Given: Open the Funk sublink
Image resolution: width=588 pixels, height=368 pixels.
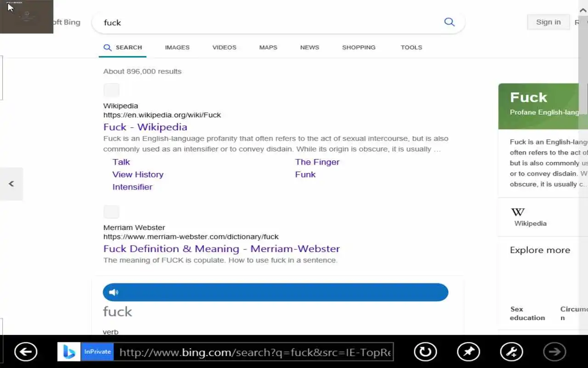Looking at the screenshot, I should click(305, 174).
